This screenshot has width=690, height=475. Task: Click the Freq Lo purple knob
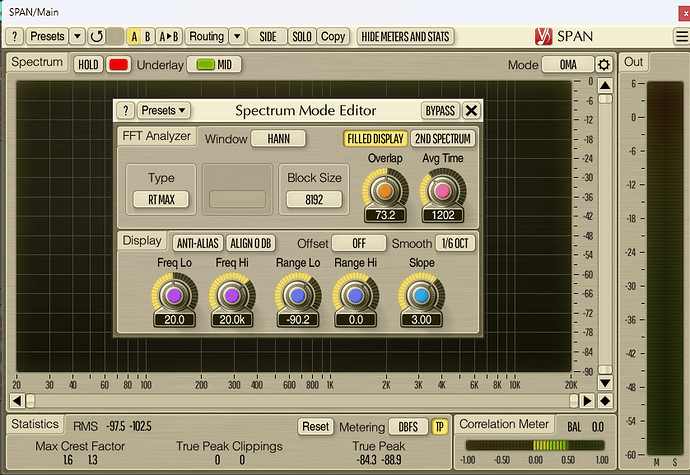pos(174,295)
